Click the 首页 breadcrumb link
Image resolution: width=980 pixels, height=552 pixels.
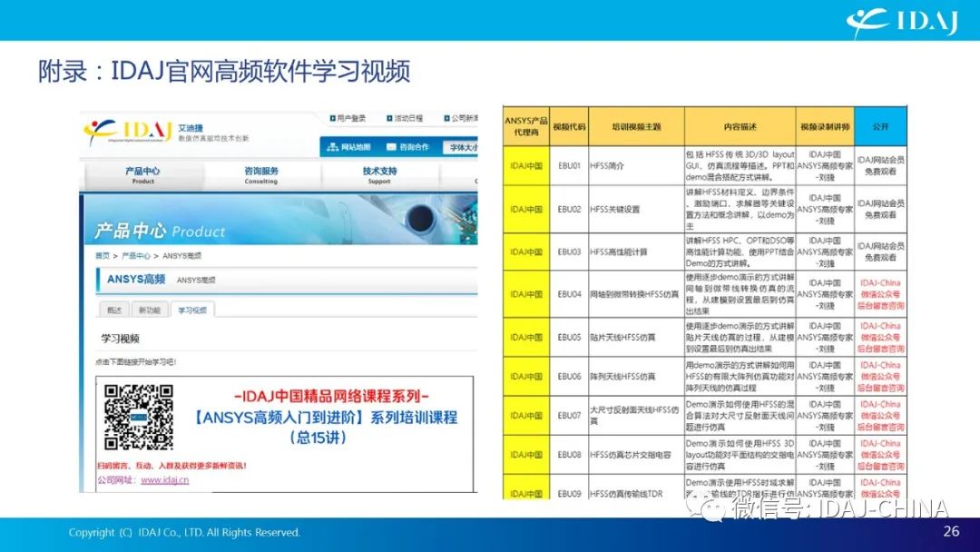103,256
